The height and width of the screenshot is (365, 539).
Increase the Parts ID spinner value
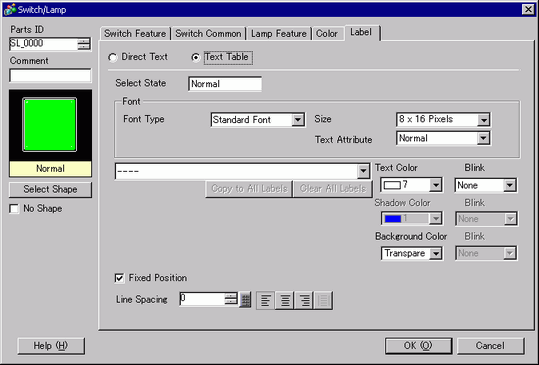pos(84,41)
